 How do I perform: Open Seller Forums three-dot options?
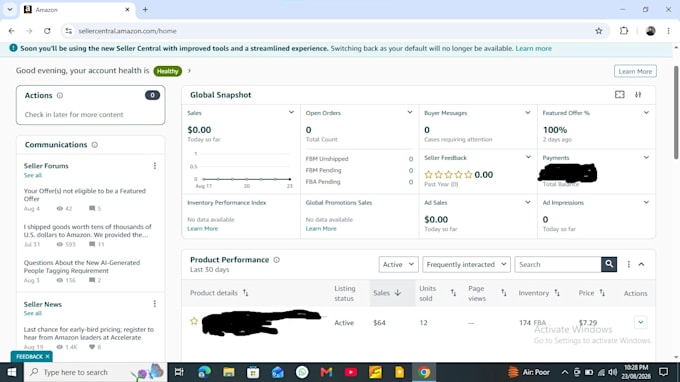154,166
